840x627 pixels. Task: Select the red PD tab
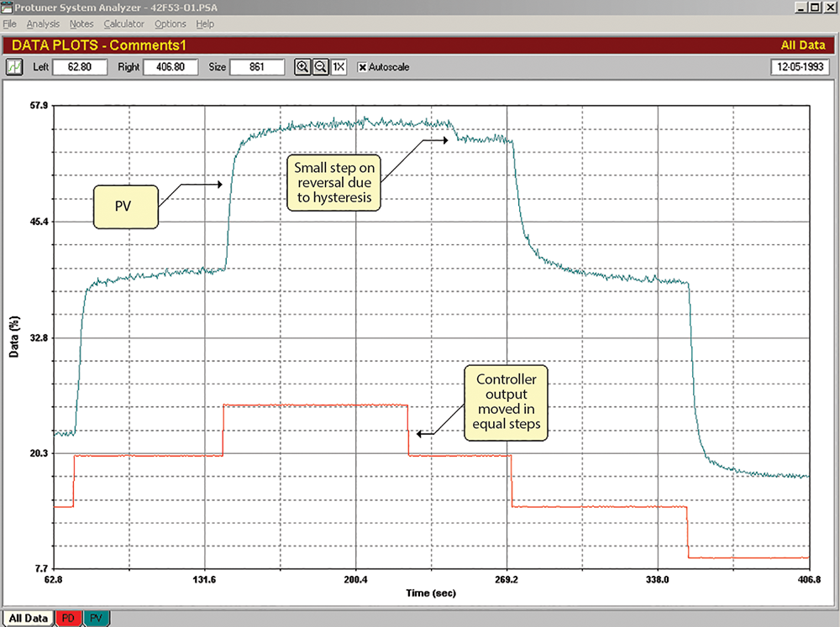[69, 619]
